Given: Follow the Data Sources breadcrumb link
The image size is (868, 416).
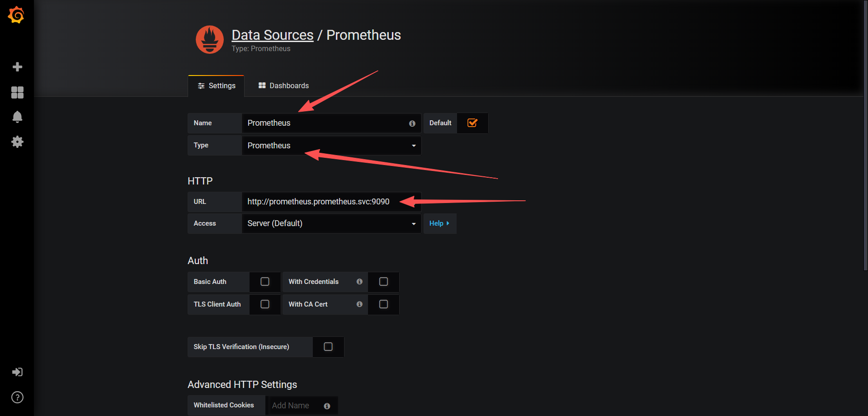Looking at the screenshot, I should 272,35.
